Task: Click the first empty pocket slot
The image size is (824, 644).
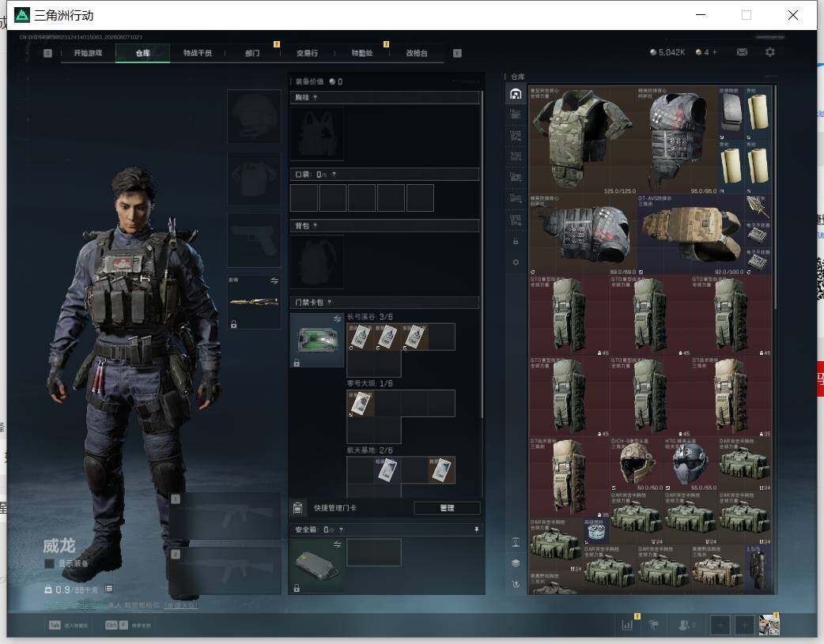Action: [x=304, y=198]
